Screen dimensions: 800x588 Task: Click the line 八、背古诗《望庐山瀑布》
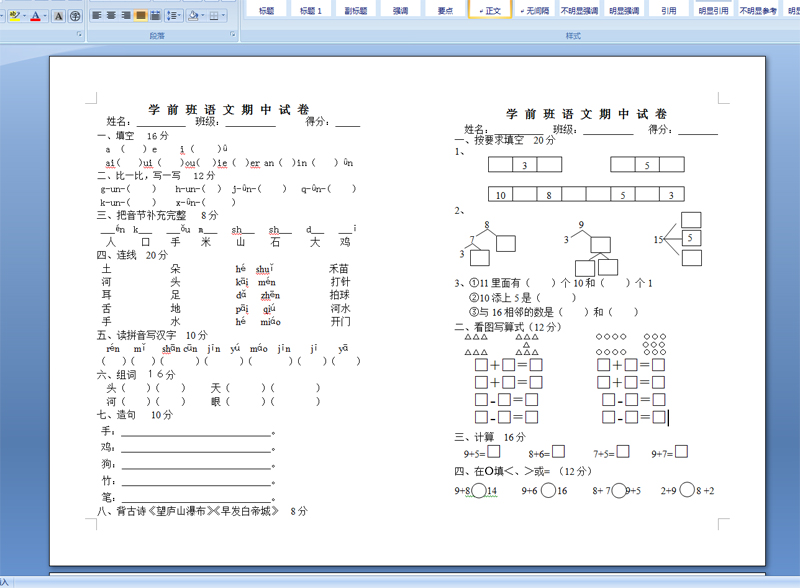pos(203,511)
